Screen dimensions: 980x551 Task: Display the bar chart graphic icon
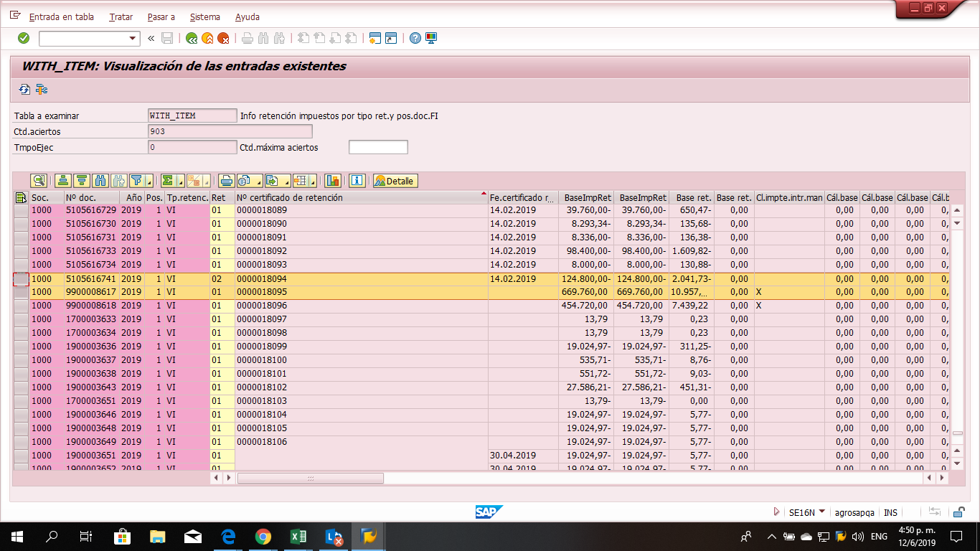pos(333,181)
